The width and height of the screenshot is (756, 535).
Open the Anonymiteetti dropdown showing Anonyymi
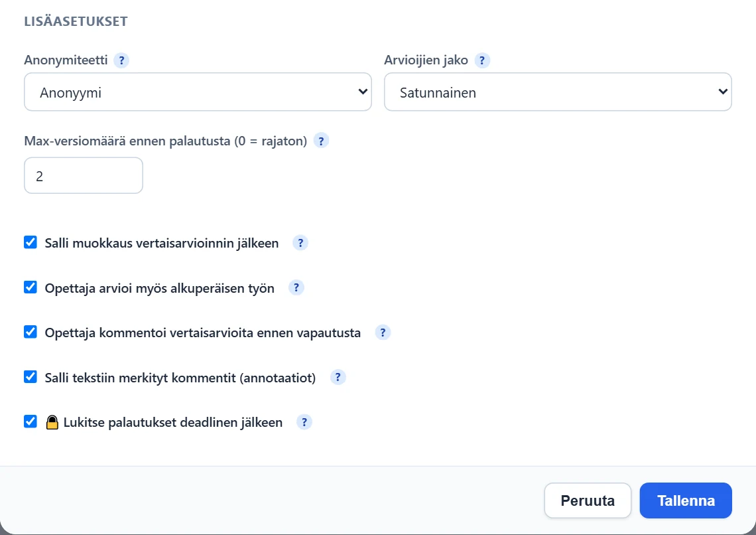point(198,92)
